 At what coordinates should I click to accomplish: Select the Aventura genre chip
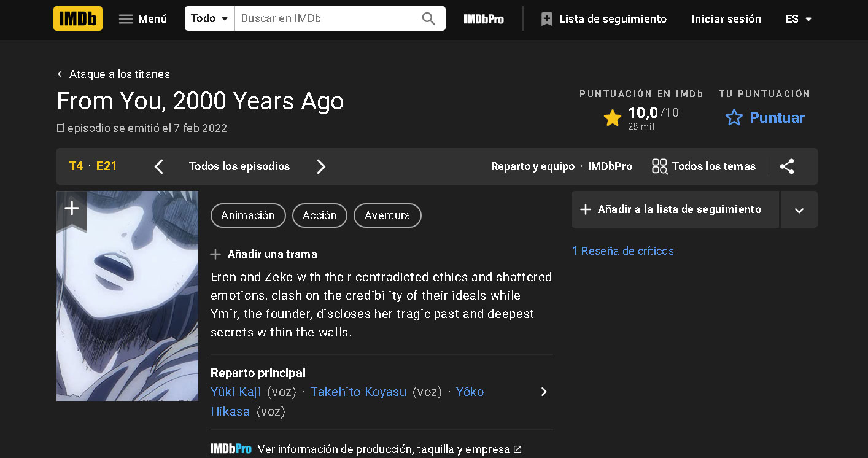click(387, 215)
